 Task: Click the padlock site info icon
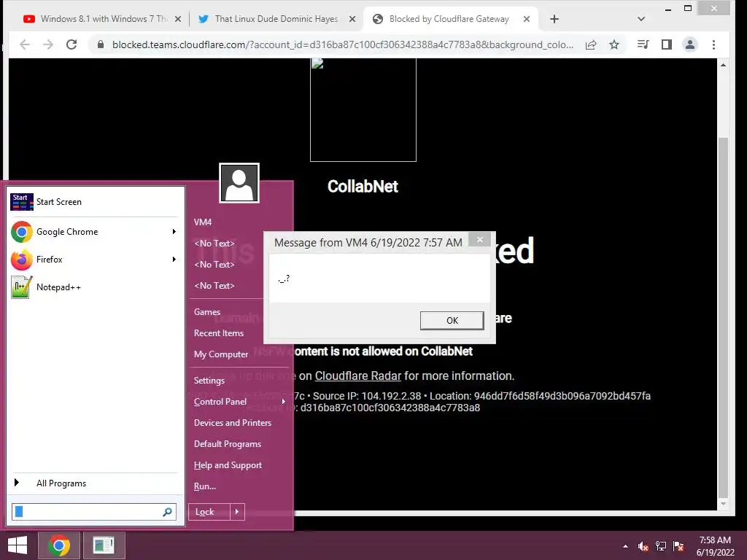(x=101, y=44)
